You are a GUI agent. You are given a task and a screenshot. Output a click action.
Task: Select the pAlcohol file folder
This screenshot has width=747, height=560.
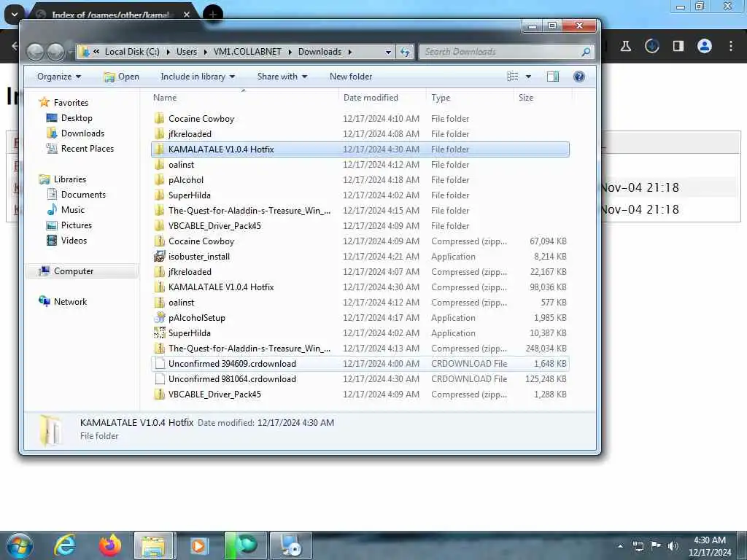360,180
